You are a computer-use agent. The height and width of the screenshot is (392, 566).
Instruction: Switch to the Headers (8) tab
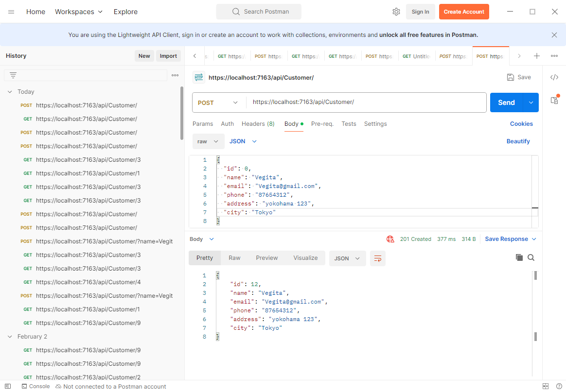pos(258,124)
